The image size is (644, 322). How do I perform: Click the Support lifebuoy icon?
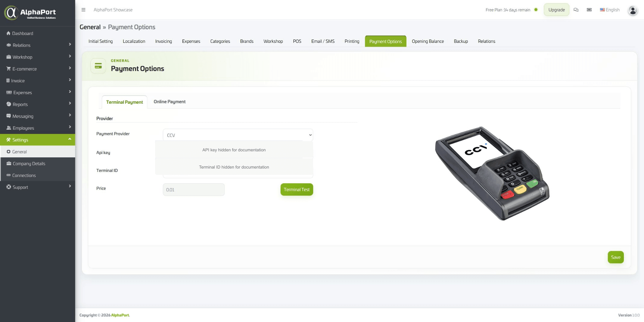click(x=9, y=187)
